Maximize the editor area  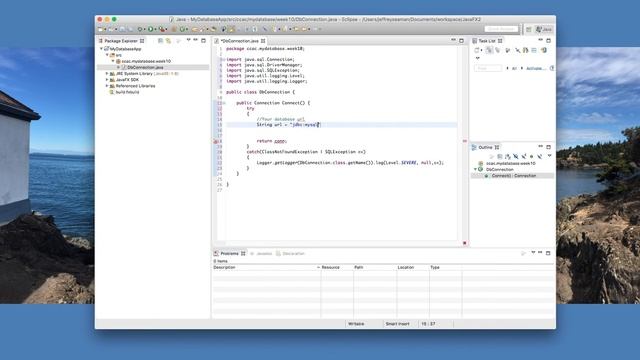click(461, 40)
